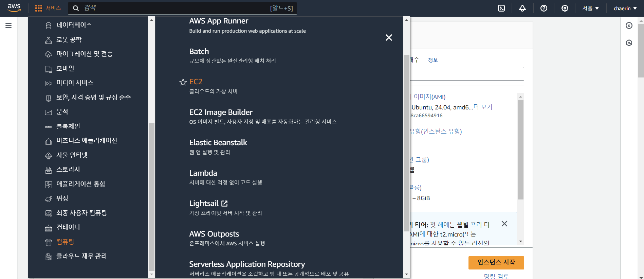Click the instance count input field

tap(467, 74)
